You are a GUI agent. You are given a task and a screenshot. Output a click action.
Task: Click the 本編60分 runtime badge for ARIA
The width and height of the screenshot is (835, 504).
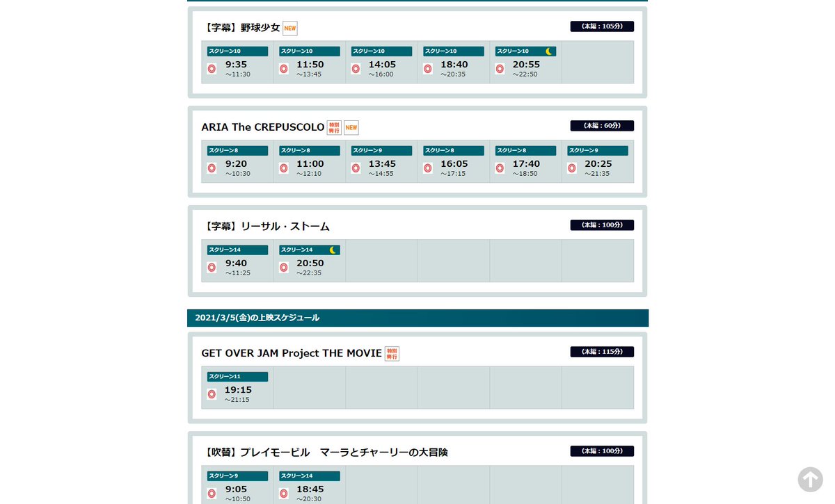601,125
